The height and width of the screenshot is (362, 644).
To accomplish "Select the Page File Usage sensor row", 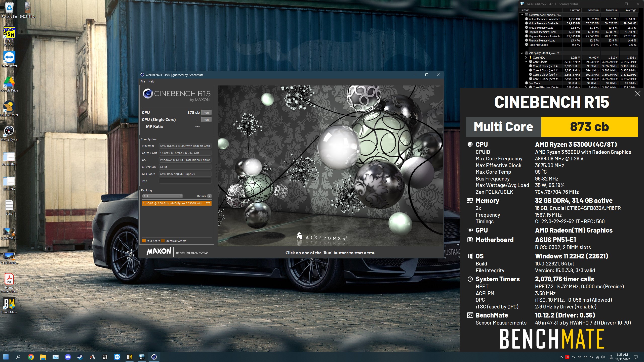I will tap(581, 45).
